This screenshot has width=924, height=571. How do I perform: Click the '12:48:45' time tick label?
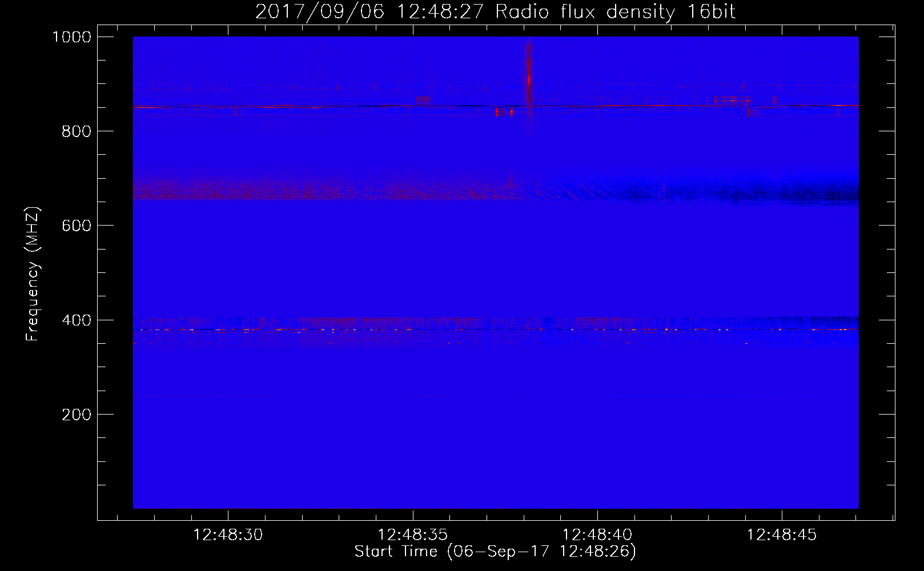point(782,534)
